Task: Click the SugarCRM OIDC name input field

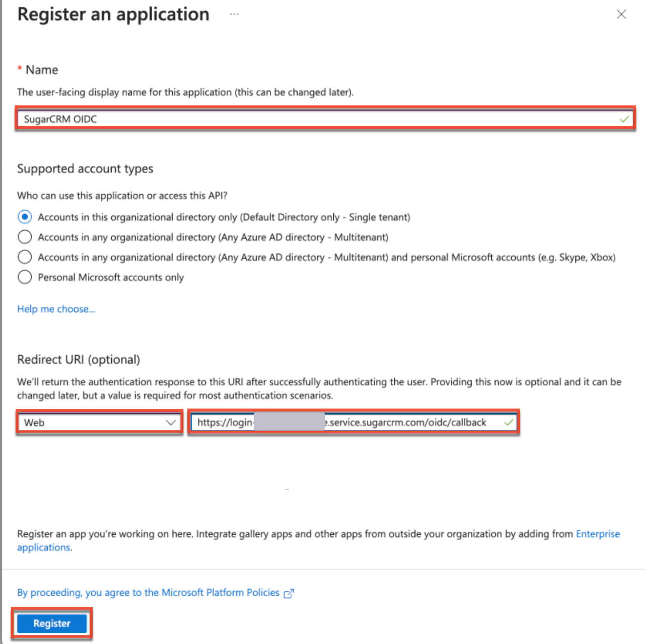Action: point(195,118)
